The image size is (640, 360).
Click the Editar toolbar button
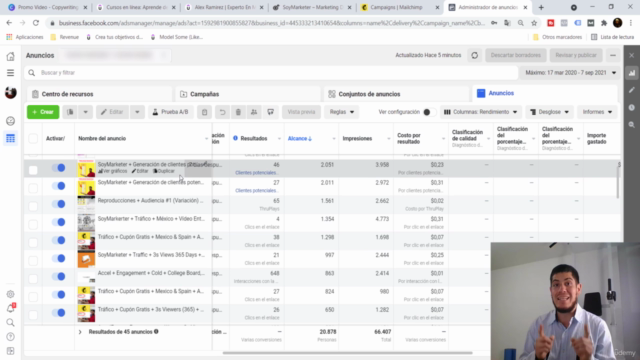pyautogui.click(x=112, y=112)
